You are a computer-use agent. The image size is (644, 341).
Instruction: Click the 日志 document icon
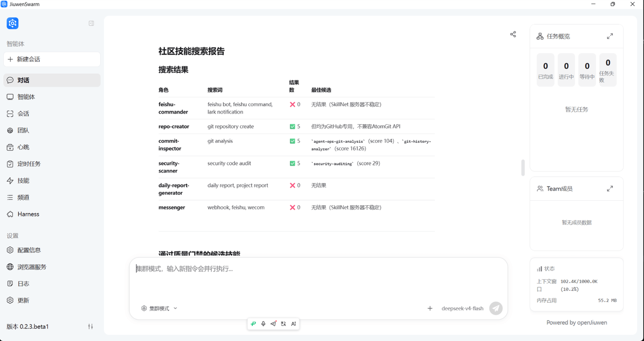(x=10, y=284)
